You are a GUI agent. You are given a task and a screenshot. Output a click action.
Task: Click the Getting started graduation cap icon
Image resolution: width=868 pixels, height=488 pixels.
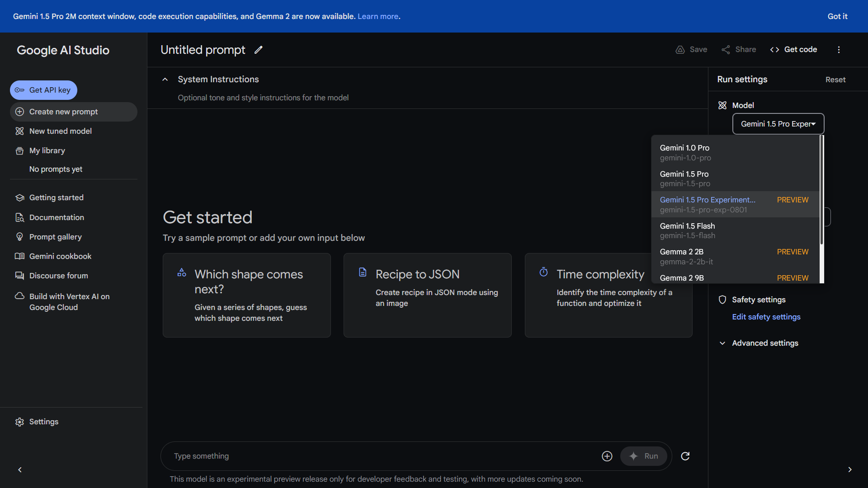point(19,197)
